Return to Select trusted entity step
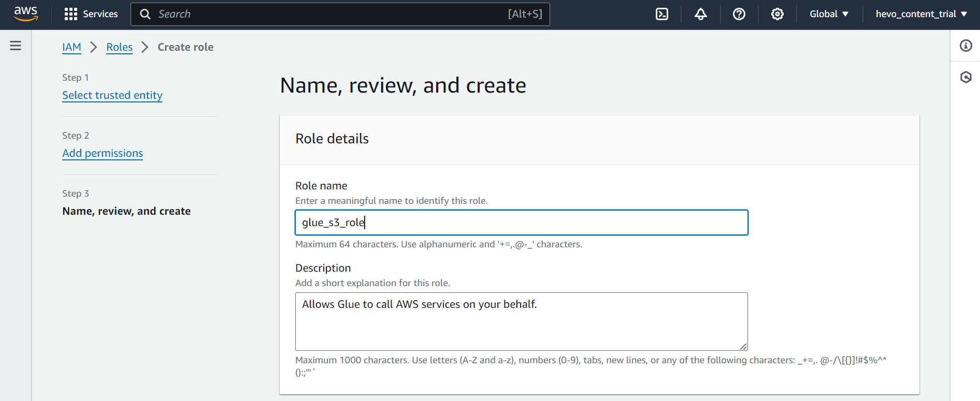Screen dimensions: 980x401 coord(112,95)
